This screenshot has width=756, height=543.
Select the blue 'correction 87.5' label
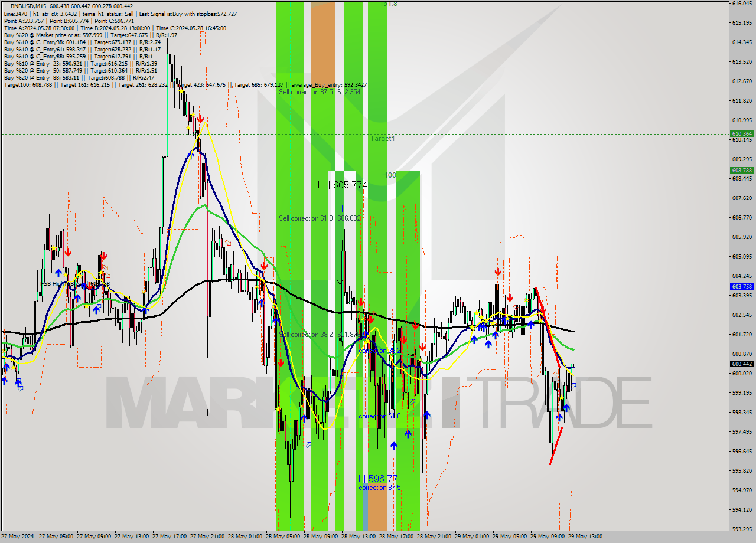pos(379,488)
